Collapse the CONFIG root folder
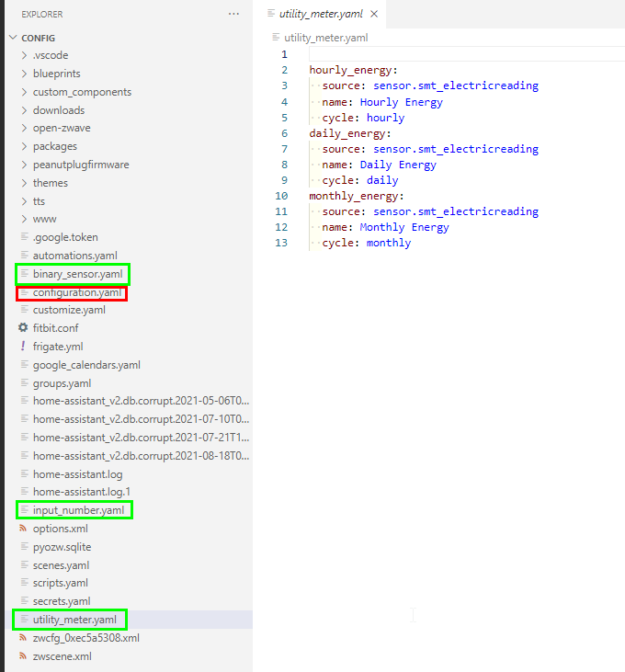Viewport: 625px width, 672px height. pos(13,38)
